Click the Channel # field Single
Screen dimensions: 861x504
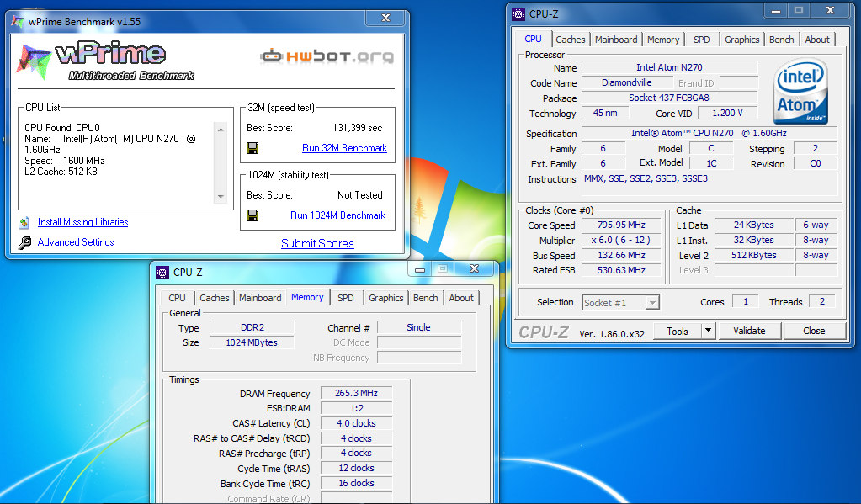pyautogui.click(x=419, y=328)
